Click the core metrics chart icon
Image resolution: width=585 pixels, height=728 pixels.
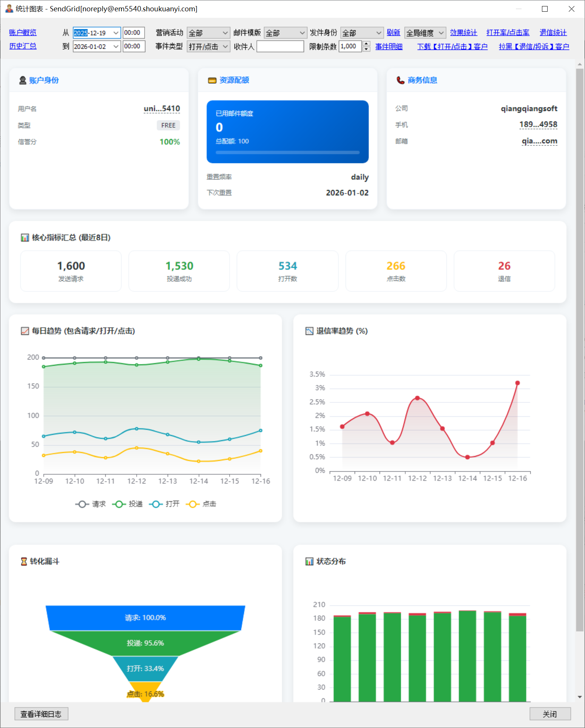click(25, 237)
